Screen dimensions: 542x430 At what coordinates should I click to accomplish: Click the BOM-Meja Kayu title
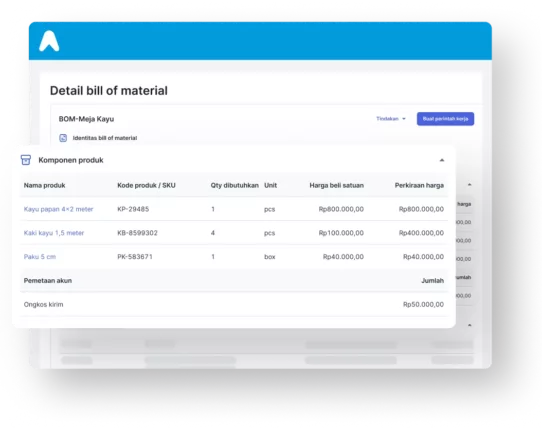(x=86, y=119)
